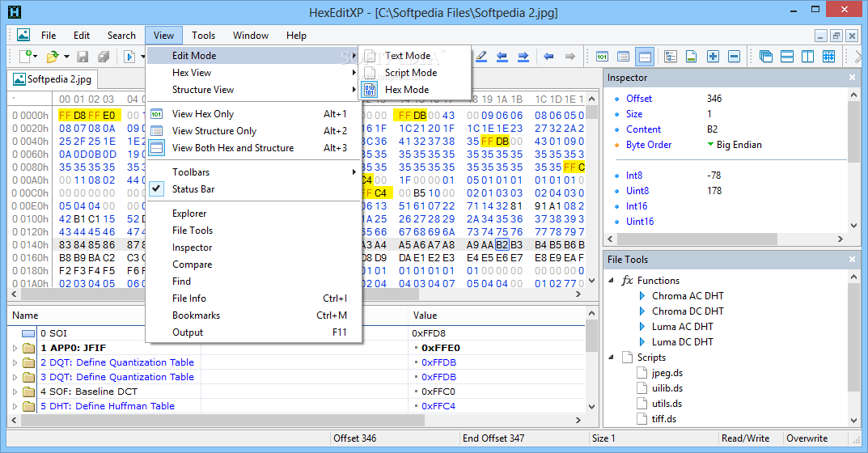This screenshot has width=868, height=453.
Task: Select Hex Mode icon in Edit Mode submenu
Action: (x=370, y=89)
